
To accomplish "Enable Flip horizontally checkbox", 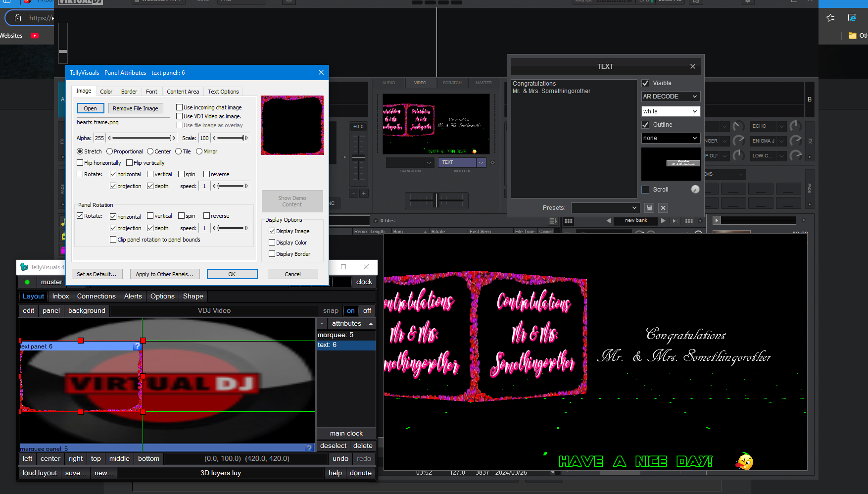I will pyautogui.click(x=80, y=163).
